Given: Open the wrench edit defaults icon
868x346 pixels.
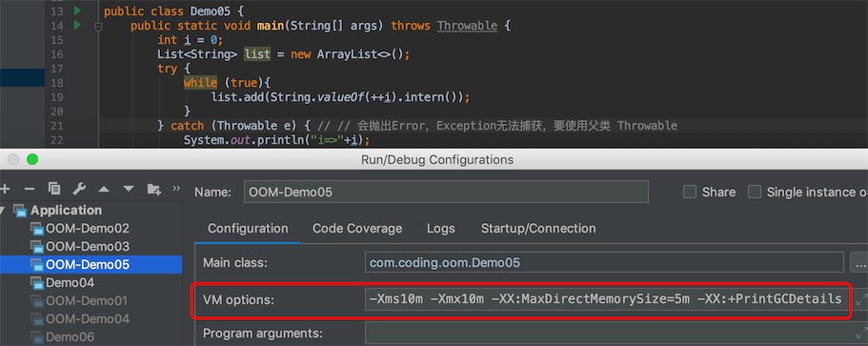Looking at the screenshot, I should pos(79,189).
